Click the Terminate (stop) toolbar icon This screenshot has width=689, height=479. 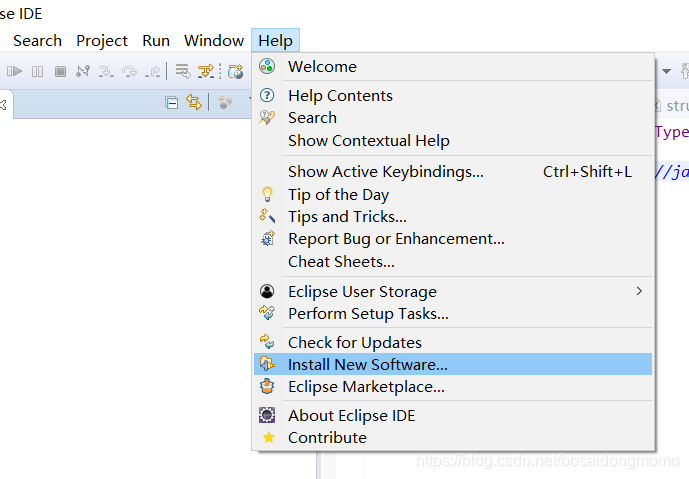pos(60,71)
